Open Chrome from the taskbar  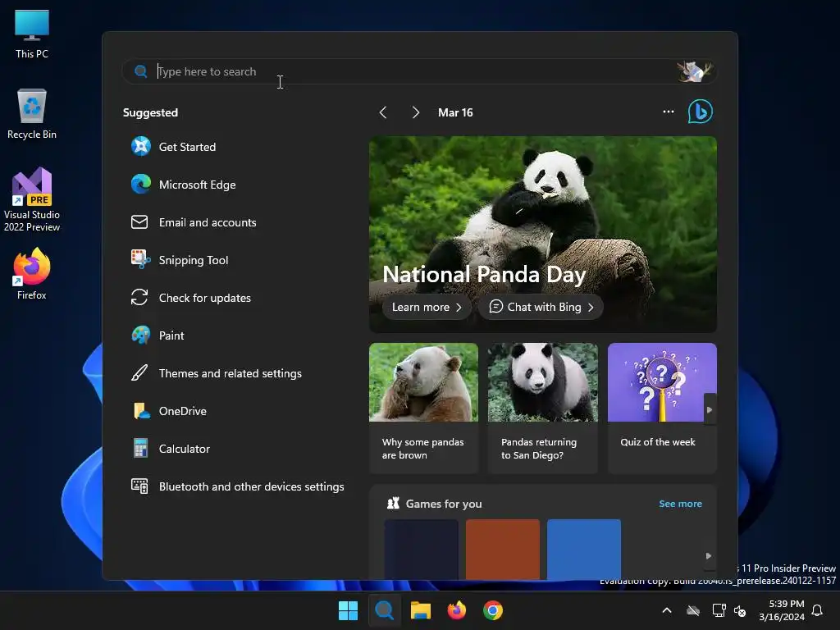pos(493,610)
